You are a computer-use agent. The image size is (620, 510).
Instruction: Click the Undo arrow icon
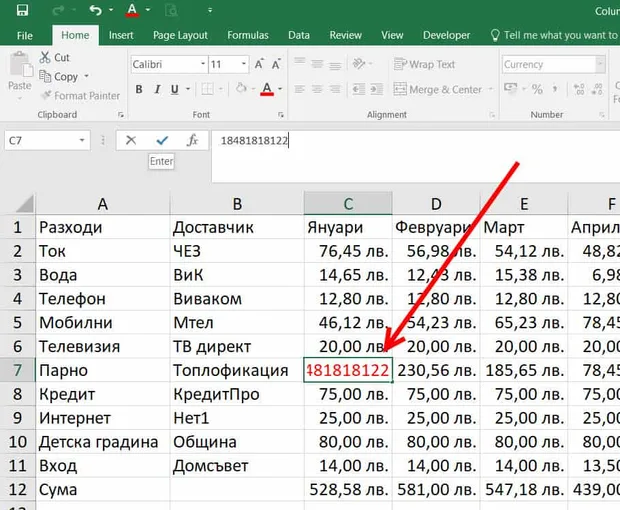pos(95,10)
